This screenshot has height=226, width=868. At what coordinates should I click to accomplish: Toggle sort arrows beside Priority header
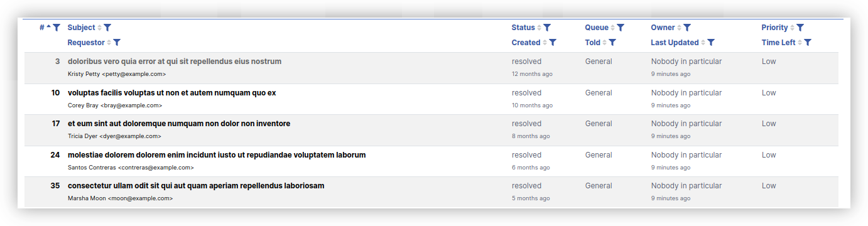point(792,28)
